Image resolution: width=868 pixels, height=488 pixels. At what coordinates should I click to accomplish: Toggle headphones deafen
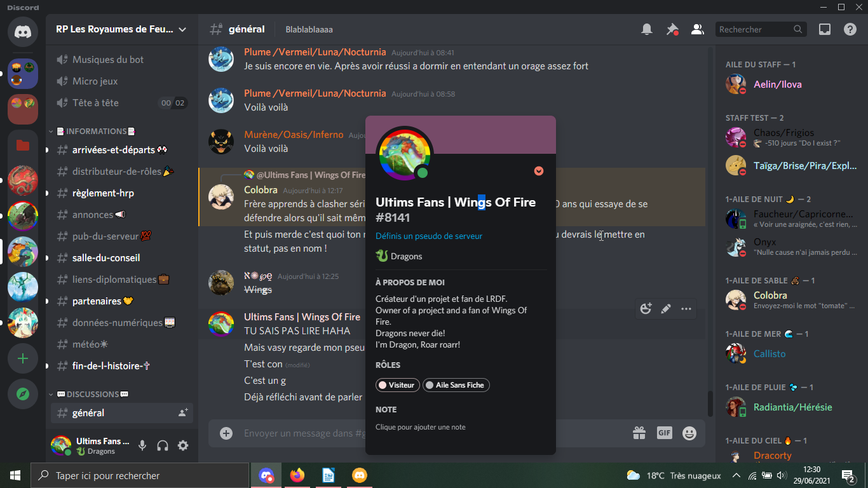pos(163,445)
